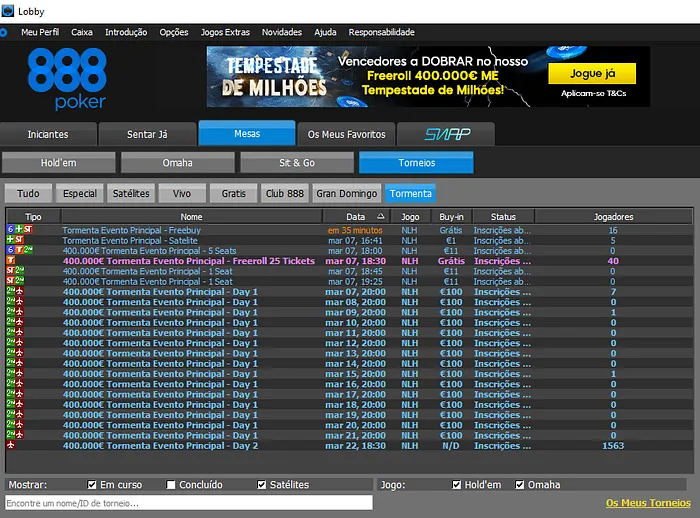Click the green 2nd icon on the 5 Seats row

coord(28,250)
